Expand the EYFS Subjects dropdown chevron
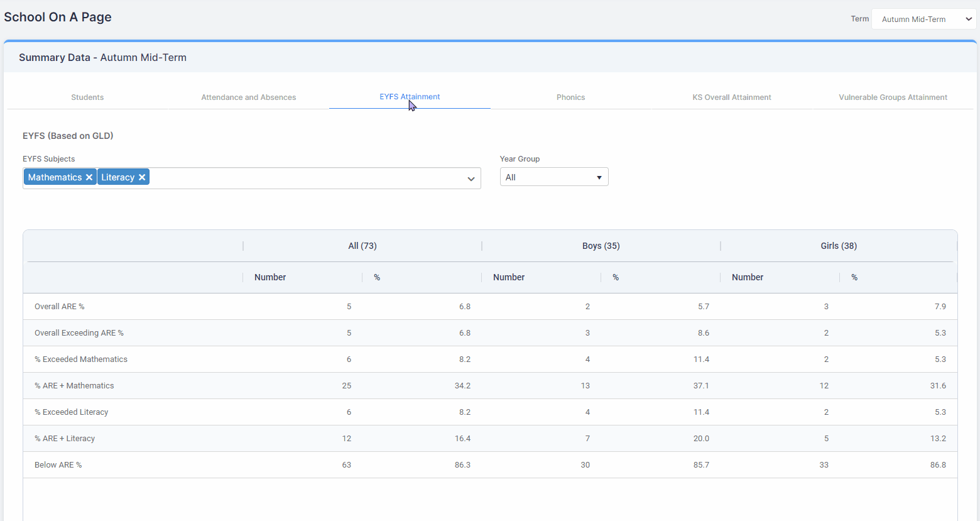The image size is (980, 521). click(x=471, y=179)
